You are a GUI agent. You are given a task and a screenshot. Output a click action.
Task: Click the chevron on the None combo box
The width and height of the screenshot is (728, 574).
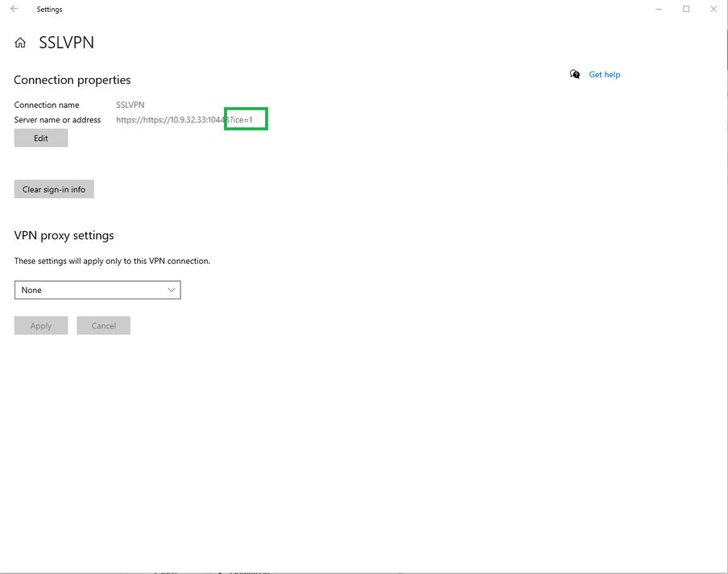[171, 290]
